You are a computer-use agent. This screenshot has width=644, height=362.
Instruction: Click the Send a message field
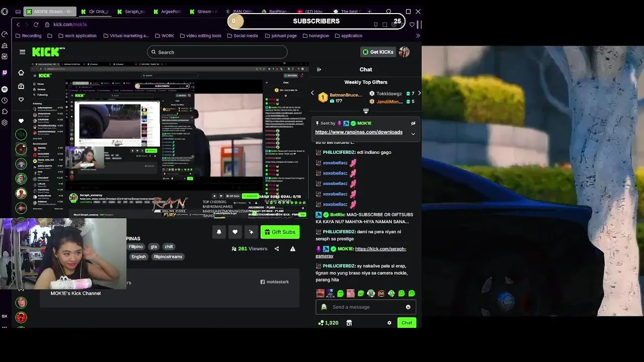(x=366, y=307)
